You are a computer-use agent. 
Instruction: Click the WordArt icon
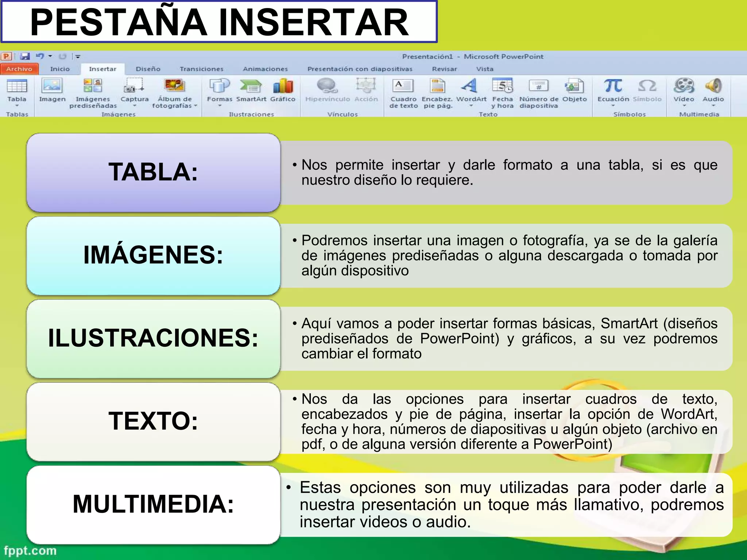469,86
